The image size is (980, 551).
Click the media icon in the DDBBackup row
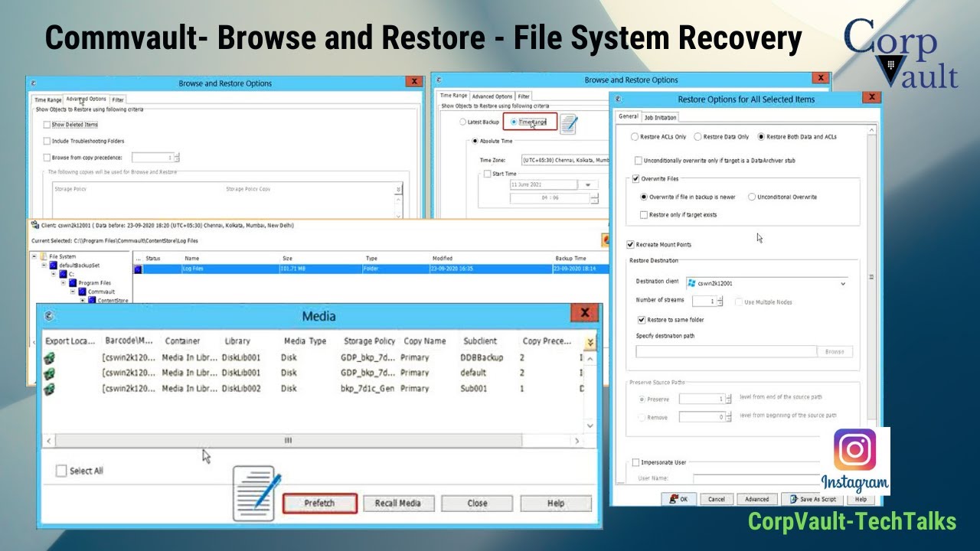pyautogui.click(x=49, y=357)
